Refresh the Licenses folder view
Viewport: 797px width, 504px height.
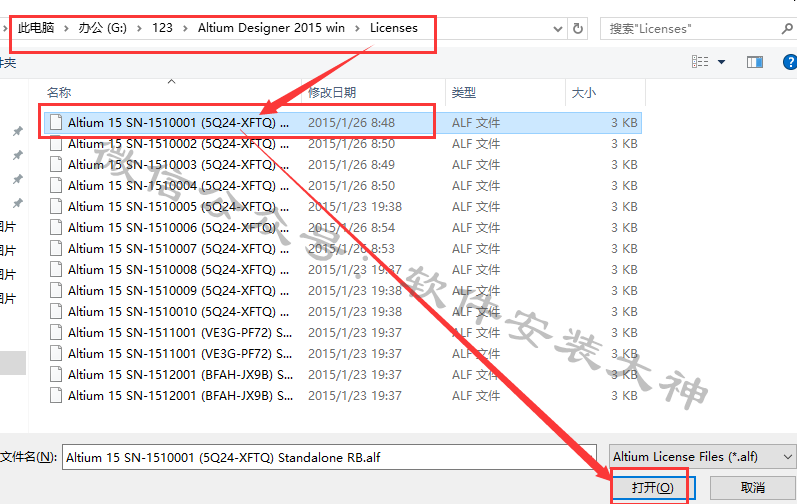click(x=577, y=28)
